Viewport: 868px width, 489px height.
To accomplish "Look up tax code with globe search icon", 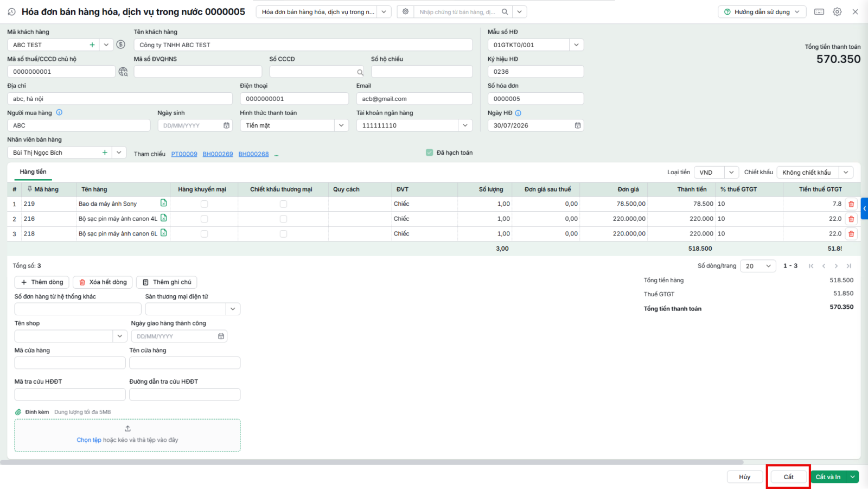I will pyautogui.click(x=123, y=72).
